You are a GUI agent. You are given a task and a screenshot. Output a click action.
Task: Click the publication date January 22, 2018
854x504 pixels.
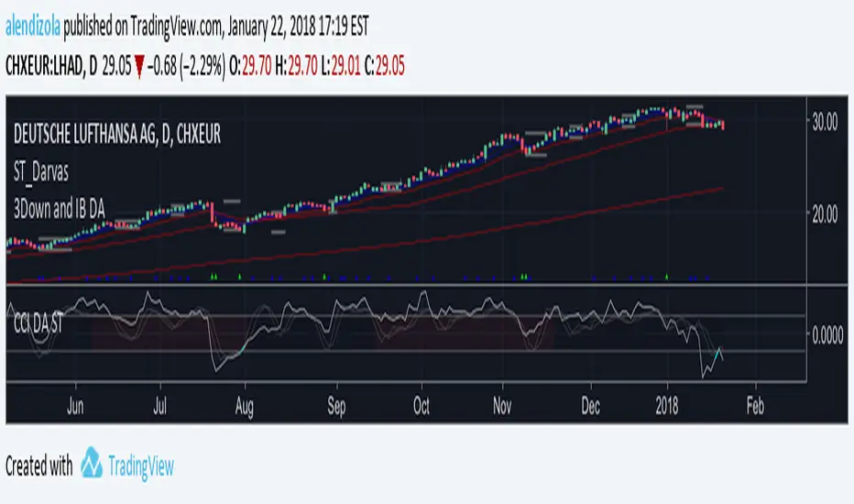click(x=270, y=27)
